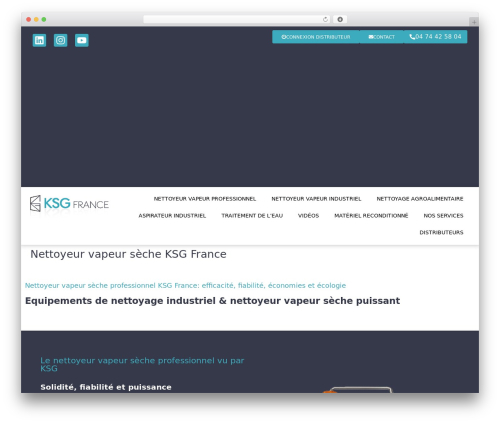Screen dimensions: 500x423
Task: Click the teal subtitle about efficacité, fiabilité
Action: coord(185,285)
